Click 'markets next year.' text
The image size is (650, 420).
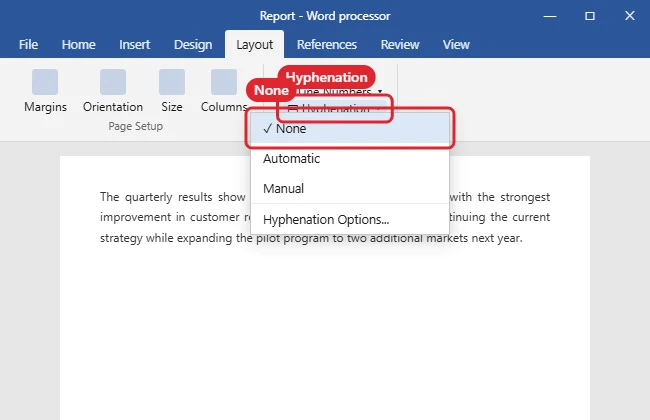pos(475,238)
